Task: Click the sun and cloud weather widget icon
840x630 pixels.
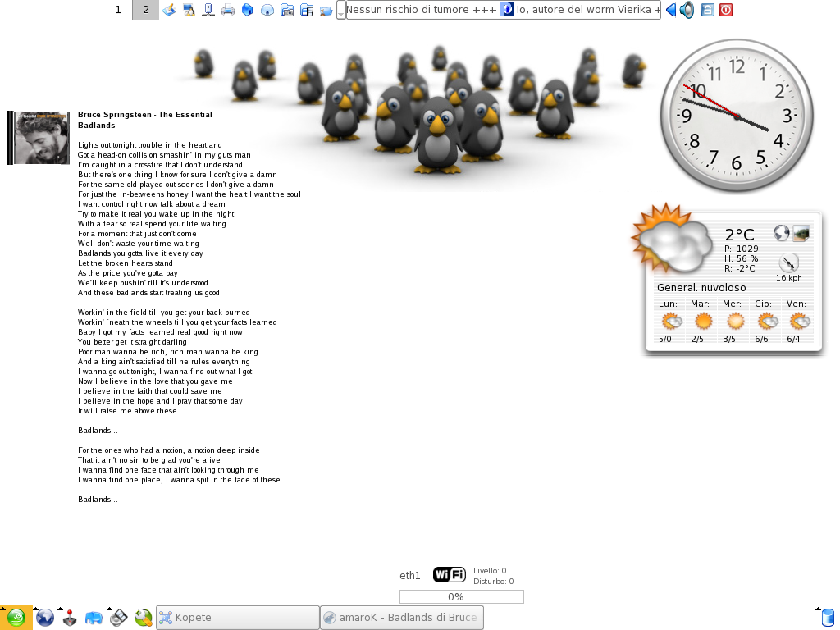Action: coord(673,240)
